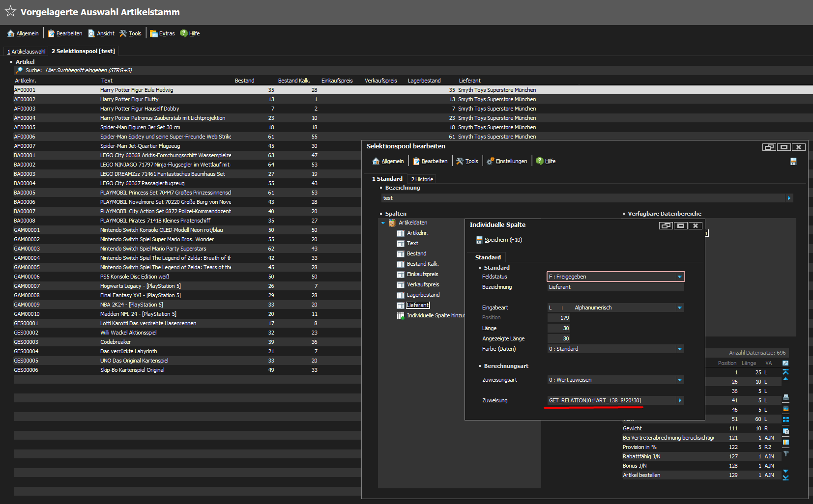Click the Länge column header in data ranges
Screen dimensions: 813x504
pos(749,363)
